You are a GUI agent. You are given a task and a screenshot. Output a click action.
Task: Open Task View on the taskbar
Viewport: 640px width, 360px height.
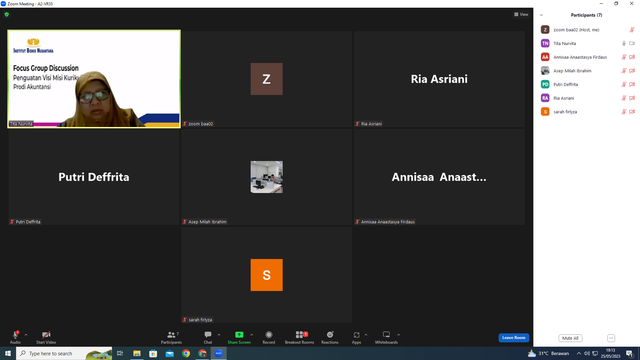120,353
